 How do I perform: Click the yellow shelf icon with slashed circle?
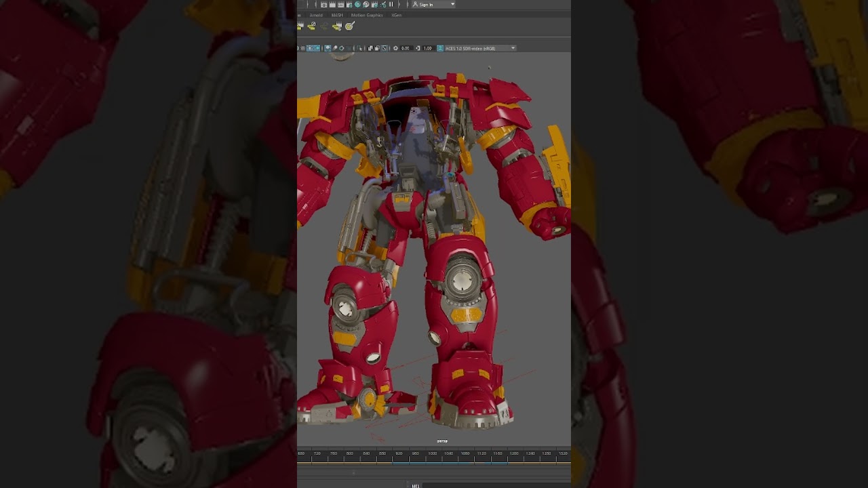coord(312,26)
